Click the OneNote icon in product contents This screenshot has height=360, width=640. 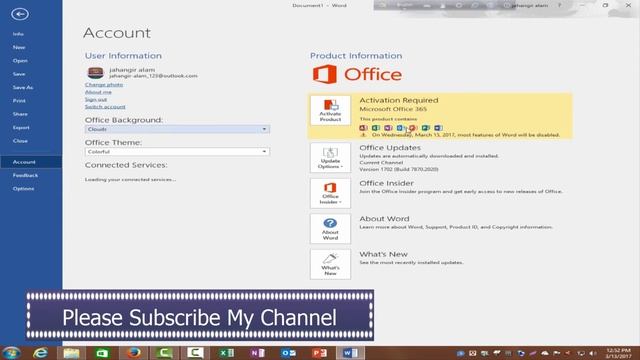(x=388, y=128)
